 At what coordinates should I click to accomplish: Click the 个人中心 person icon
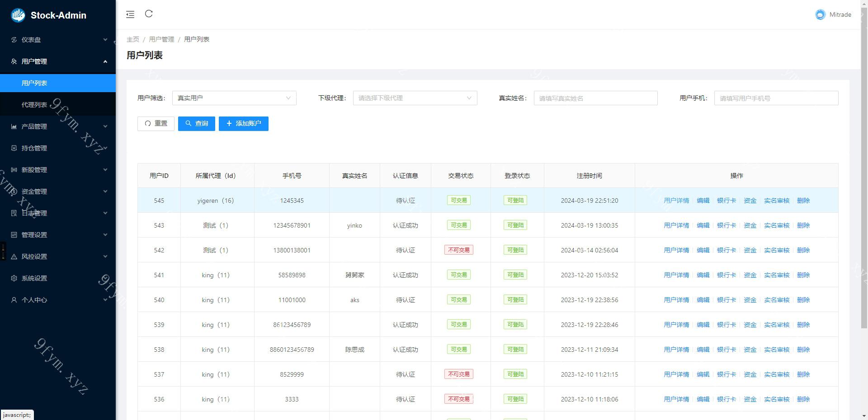coord(14,300)
